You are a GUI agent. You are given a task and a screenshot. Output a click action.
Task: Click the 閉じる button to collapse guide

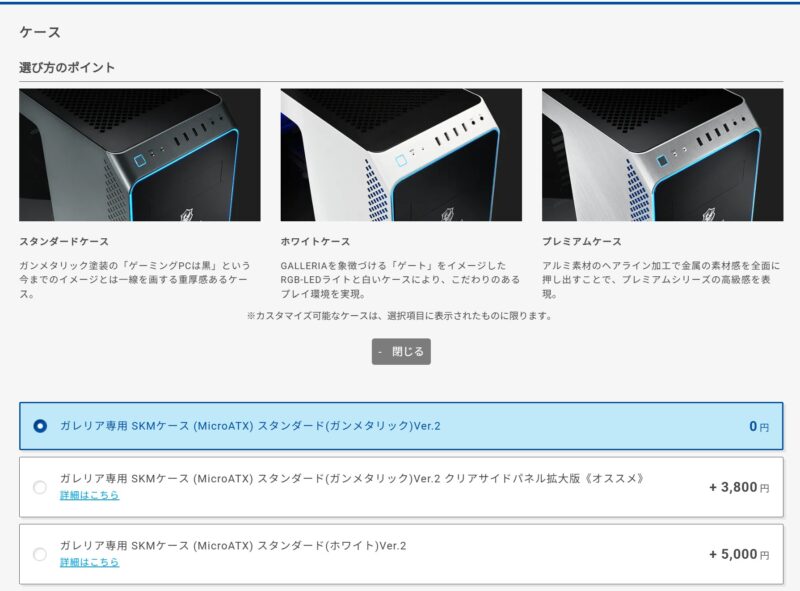click(401, 352)
